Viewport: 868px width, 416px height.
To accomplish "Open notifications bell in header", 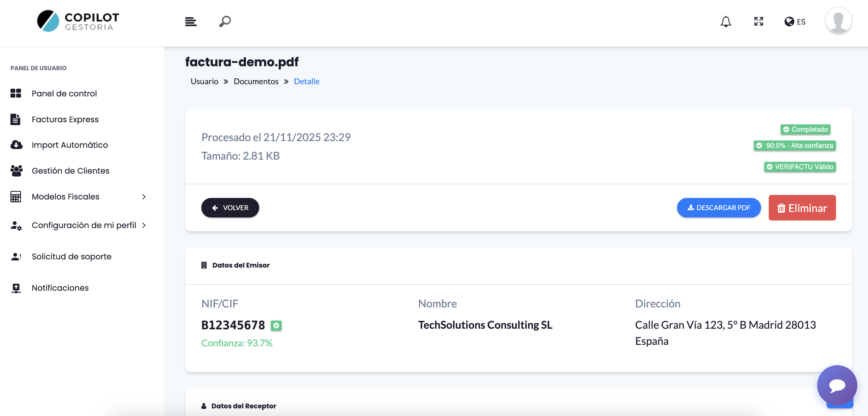I will point(725,22).
